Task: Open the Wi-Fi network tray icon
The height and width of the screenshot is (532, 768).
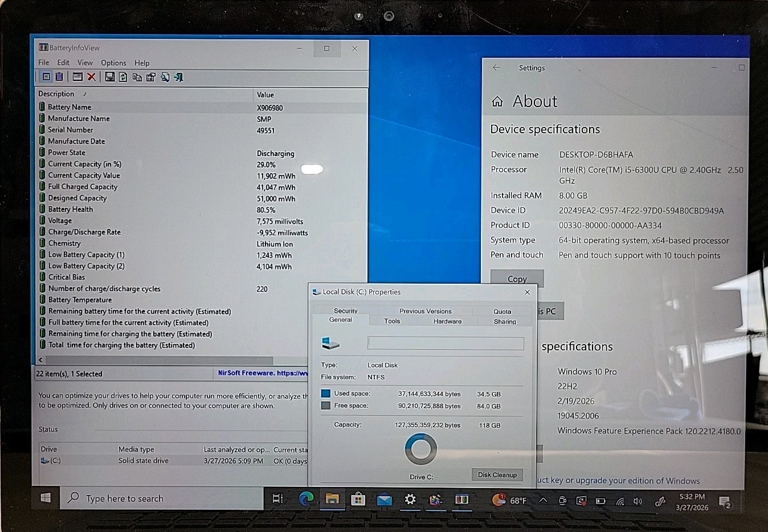Action: tap(620, 501)
